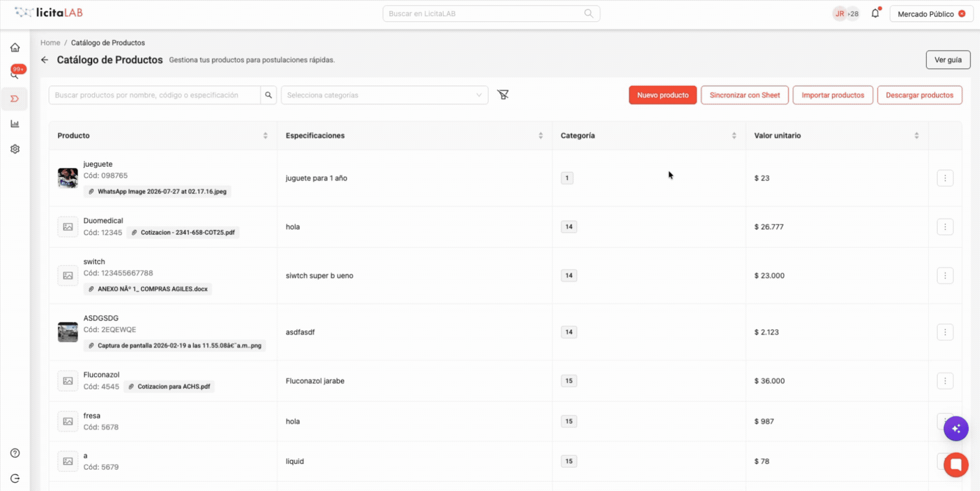Open notifications bell icon
Screen dimensions: 980x491
[x=875, y=13]
